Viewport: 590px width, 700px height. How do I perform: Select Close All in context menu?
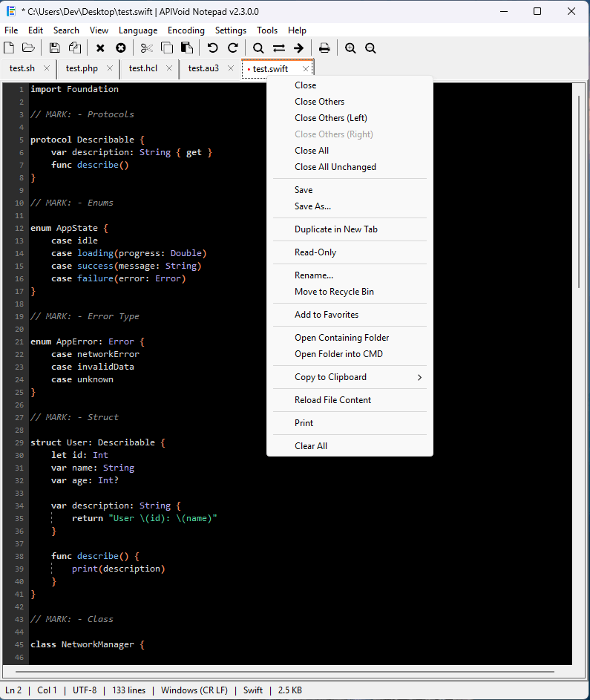click(x=350, y=151)
